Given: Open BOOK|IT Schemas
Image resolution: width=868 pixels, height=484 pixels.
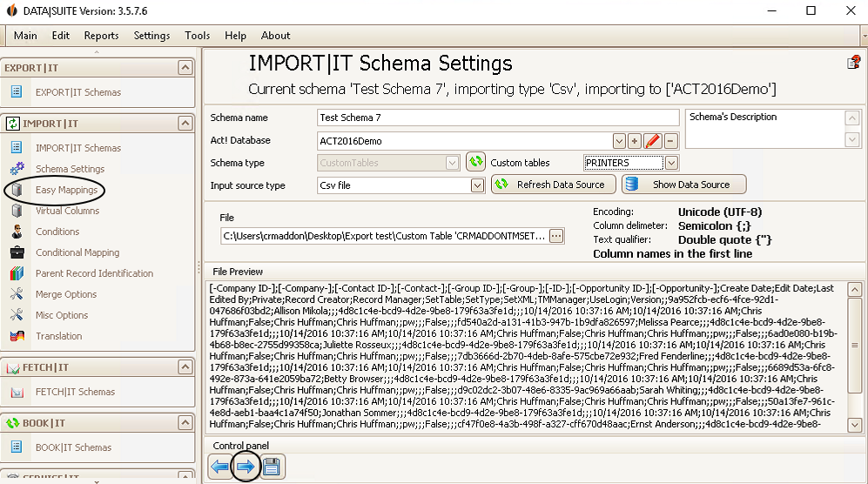Looking at the screenshot, I should tap(74, 447).
